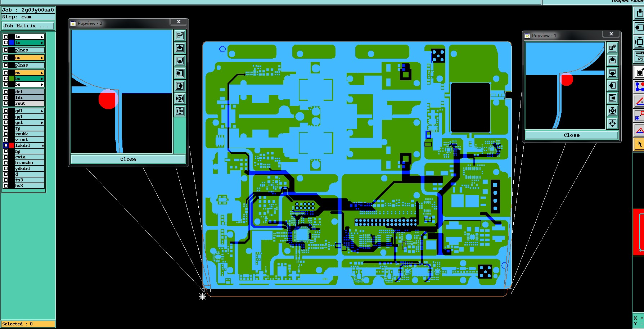Select the red-blue snap square tool
Image resolution: width=644 pixels, height=329 pixels.
pyautogui.click(x=639, y=116)
